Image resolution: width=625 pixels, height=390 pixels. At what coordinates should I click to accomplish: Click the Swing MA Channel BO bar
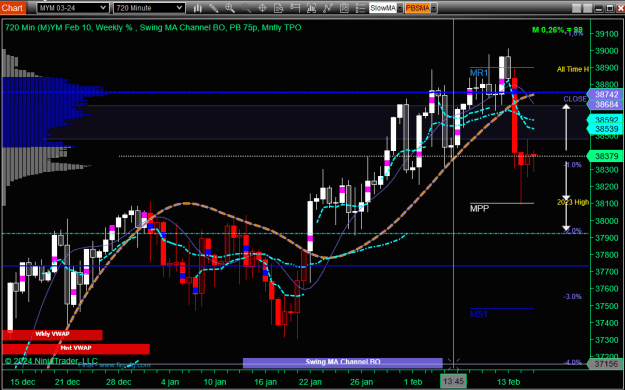coord(343,362)
